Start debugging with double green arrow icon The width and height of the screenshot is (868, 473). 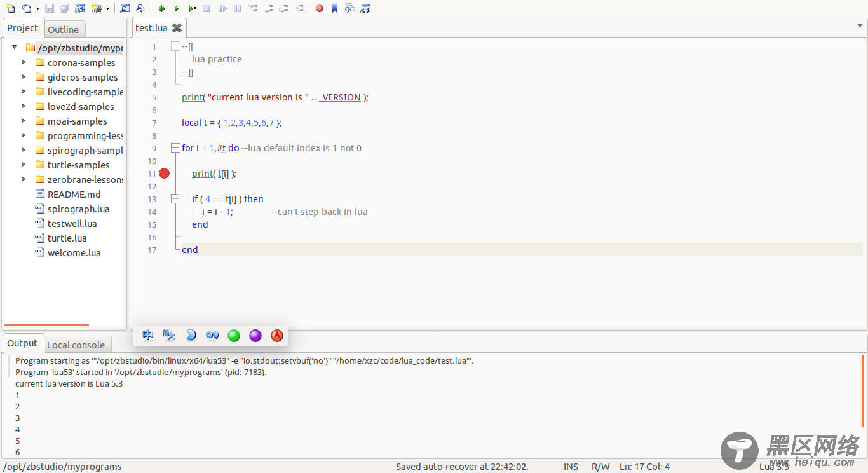(x=162, y=8)
